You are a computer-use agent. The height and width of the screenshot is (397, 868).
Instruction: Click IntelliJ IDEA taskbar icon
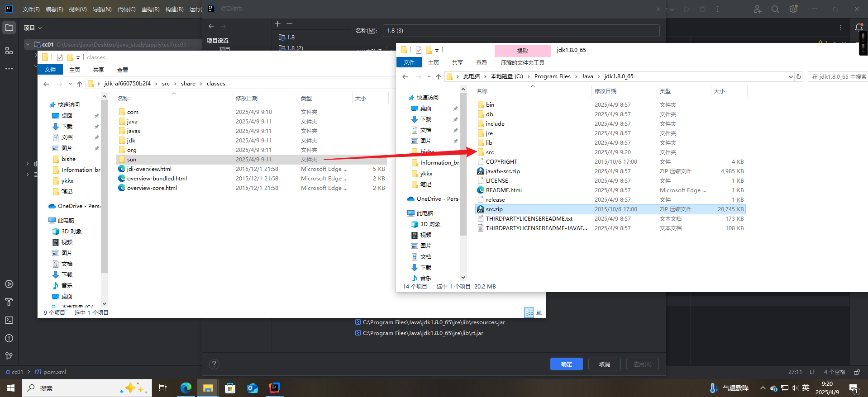click(x=275, y=388)
